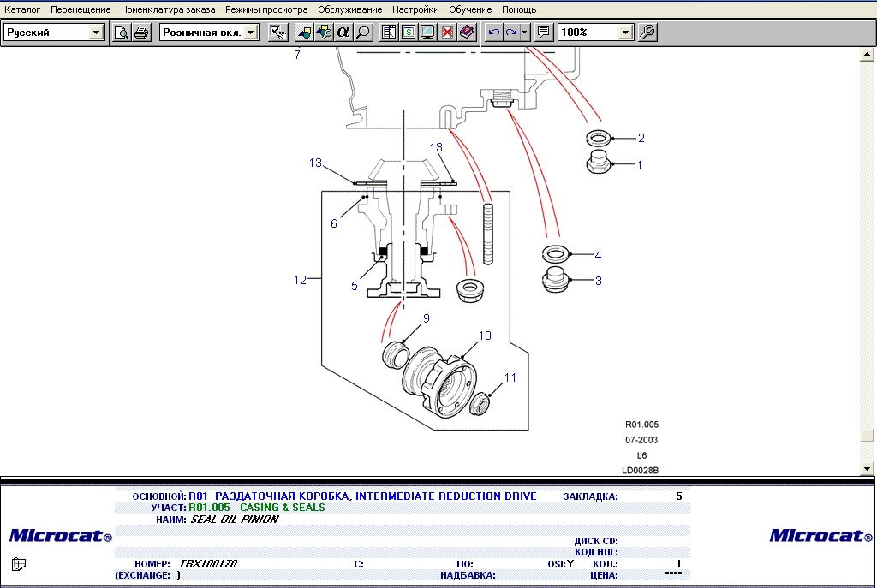
Task: Click the dollar price icon
Action: pos(409,33)
